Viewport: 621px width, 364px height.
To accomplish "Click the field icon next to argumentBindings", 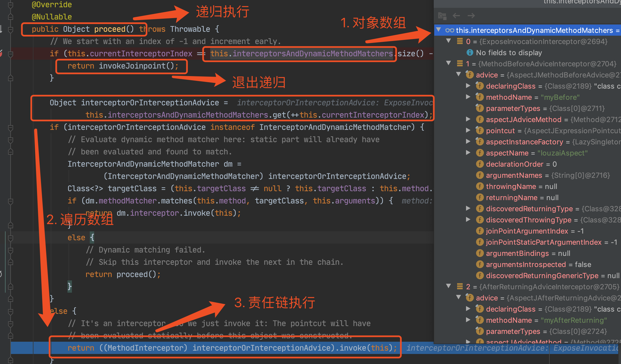I will pyautogui.click(x=480, y=253).
